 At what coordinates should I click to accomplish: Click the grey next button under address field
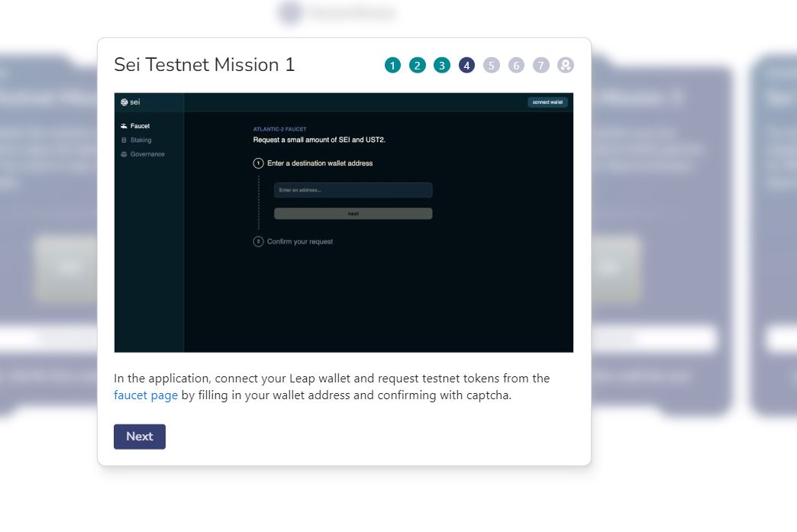click(353, 214)
